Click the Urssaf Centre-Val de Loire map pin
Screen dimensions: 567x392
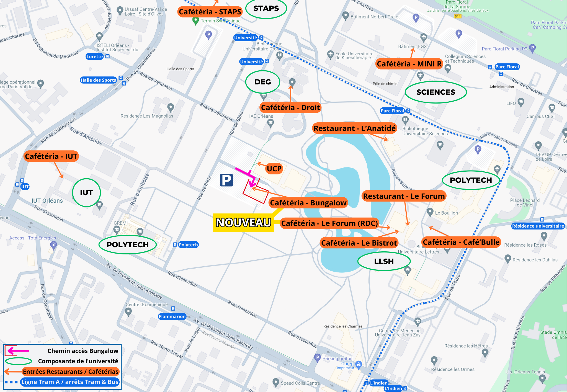[x=120, y=11]
